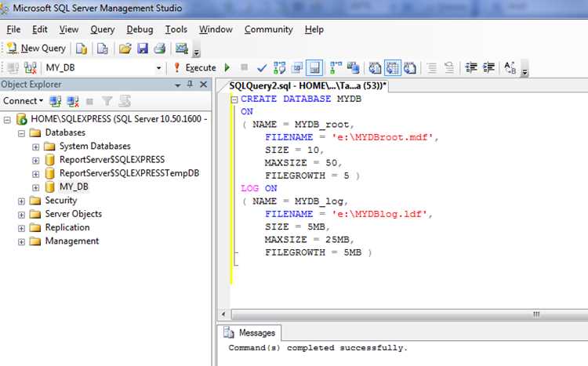This screenshot has height=366, width=588.
Task: Toggle the Results to Grid button
Action: (x=392, y=68)
